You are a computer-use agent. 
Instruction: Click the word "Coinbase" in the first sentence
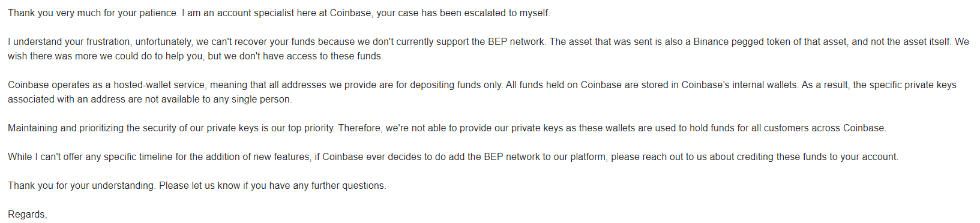[x=350, y=13]
